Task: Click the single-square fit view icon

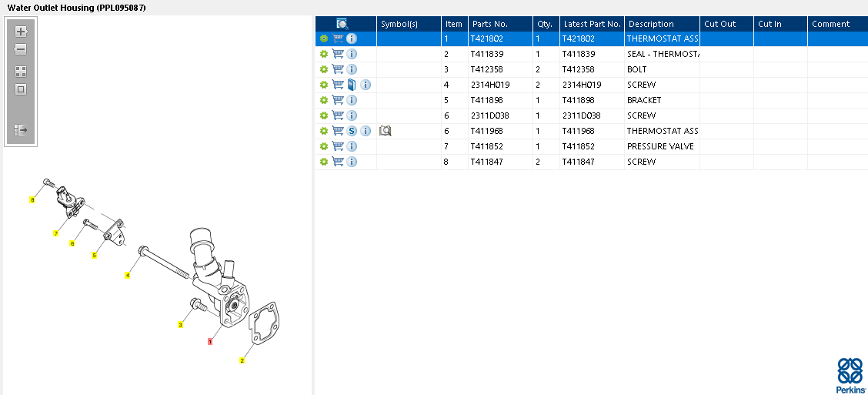Action: click(21, 89)
